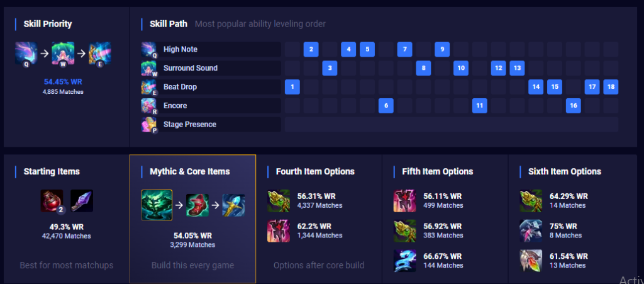Click the Surround Sound ability icon
This screenshot has width=644, height=284.
click(149, 68)
